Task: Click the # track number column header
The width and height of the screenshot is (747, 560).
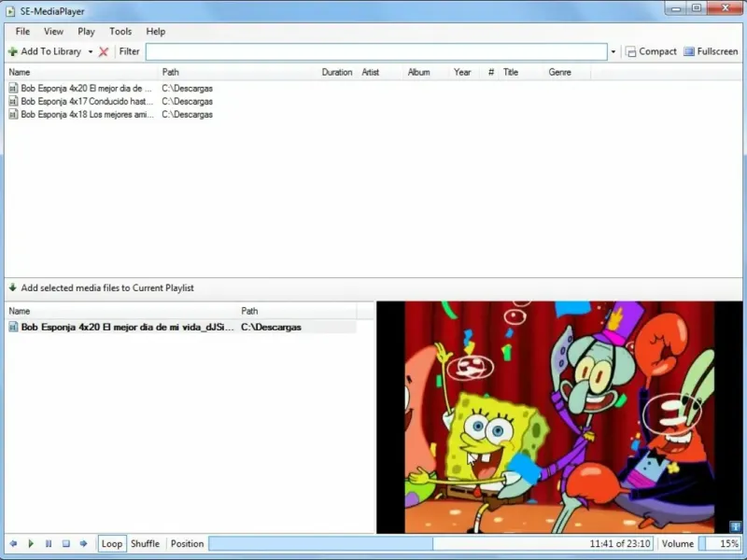Action: point(491,73)
